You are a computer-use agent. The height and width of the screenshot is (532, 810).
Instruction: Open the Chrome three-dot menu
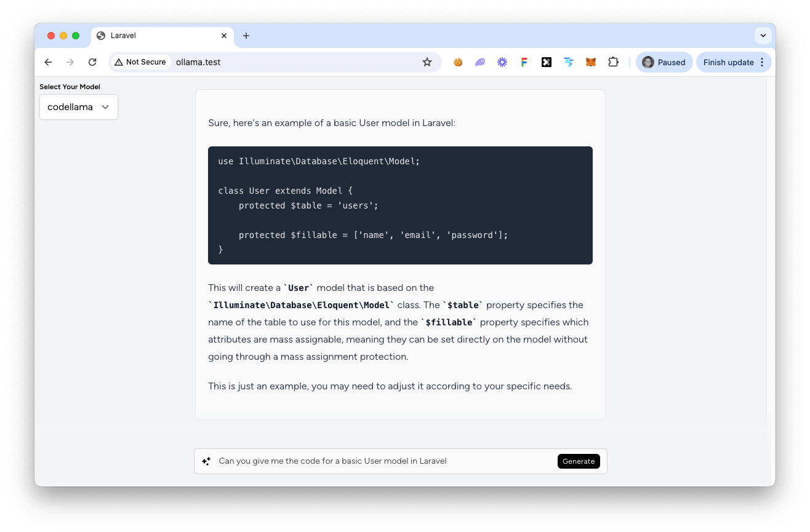[x=763, y=62]
